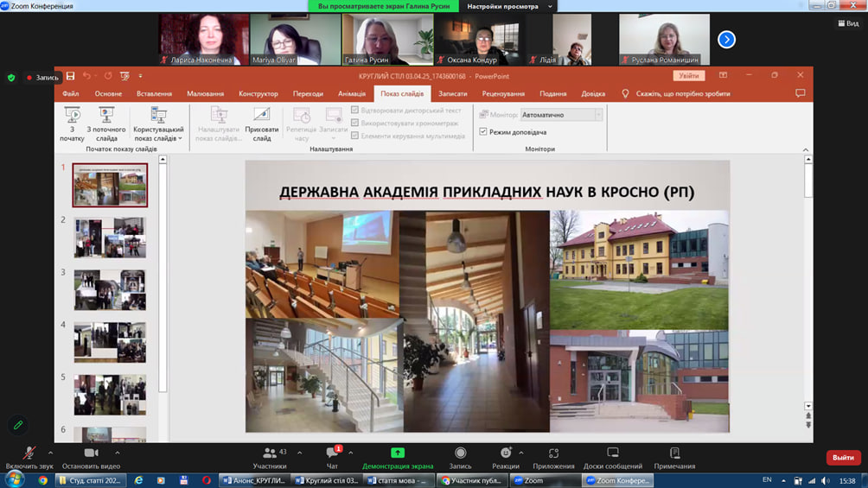This screenshot has height=488, width=868.
Task: Start slideshow from current slide icon
Action: 106,115
